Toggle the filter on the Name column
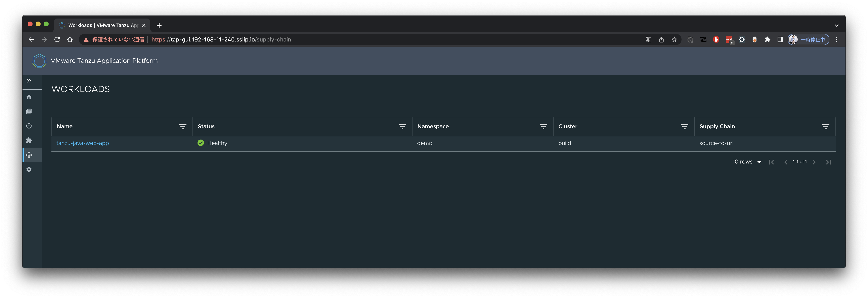This screenshot has height=298, width=868. [x=183, y=127]
